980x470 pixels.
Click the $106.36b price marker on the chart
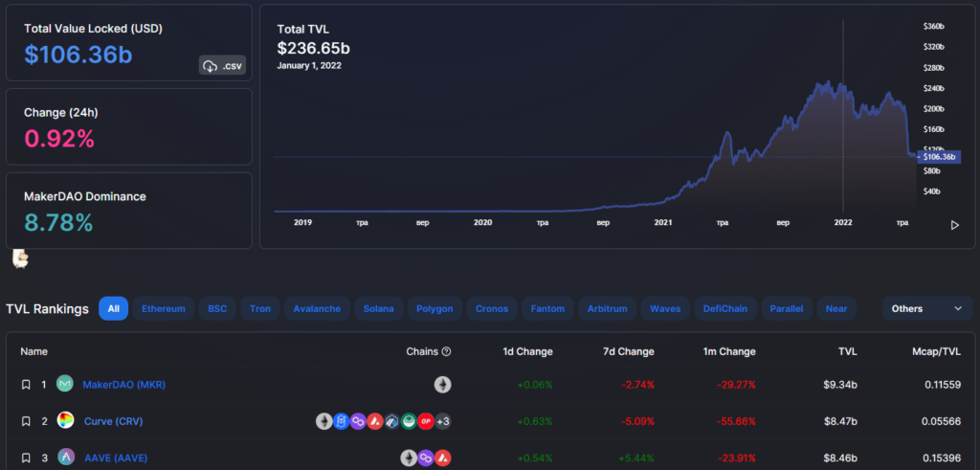[939, 156]
